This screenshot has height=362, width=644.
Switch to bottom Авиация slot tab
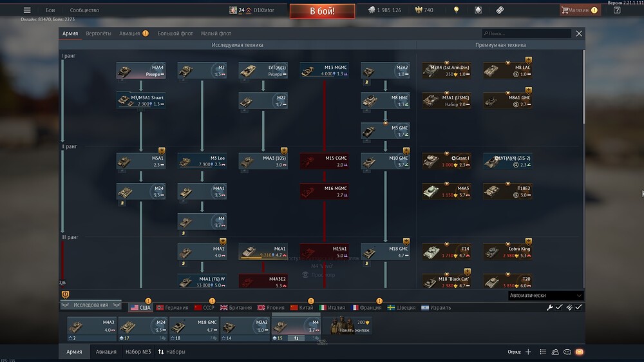click(x=106, y=352)
